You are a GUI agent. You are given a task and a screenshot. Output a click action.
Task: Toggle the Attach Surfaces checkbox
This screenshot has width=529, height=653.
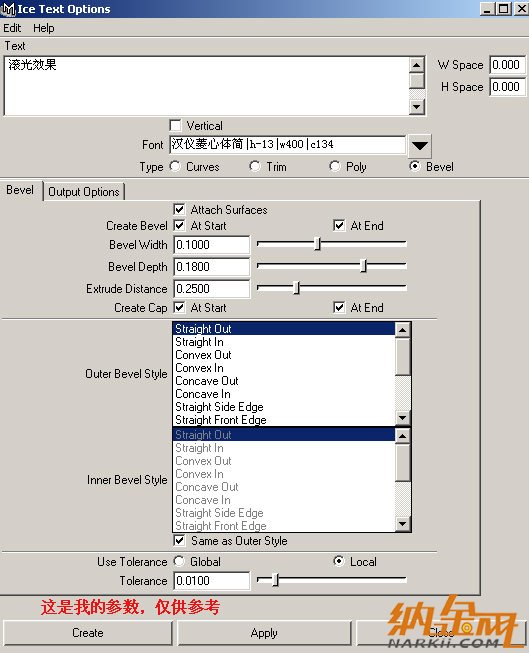tap(179, 209)
